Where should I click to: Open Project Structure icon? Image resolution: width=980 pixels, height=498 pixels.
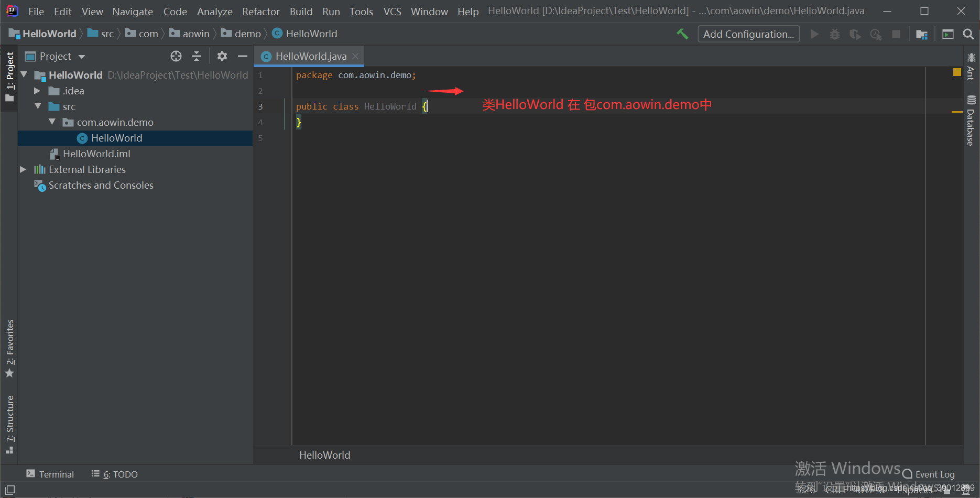click(922, 34)
